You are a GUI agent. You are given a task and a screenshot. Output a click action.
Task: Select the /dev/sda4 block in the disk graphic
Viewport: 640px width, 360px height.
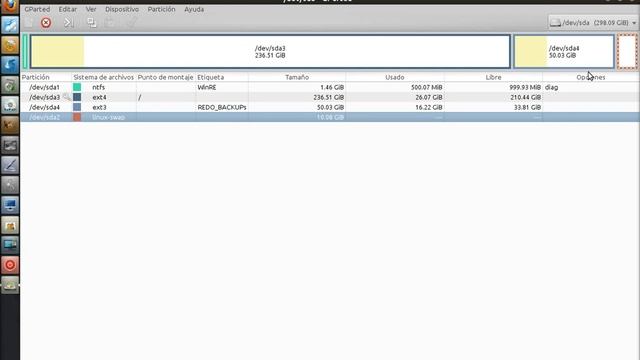click(564, 51)
